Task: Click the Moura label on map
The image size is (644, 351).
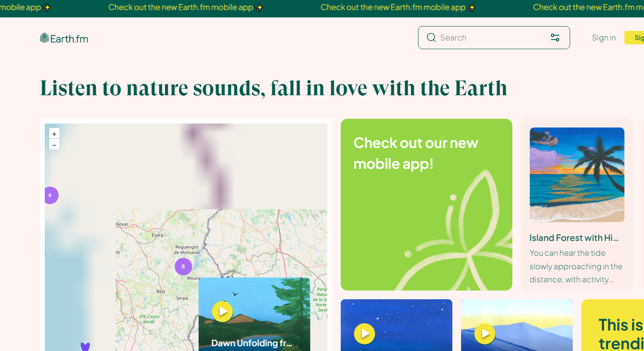Action: [193, 278]
